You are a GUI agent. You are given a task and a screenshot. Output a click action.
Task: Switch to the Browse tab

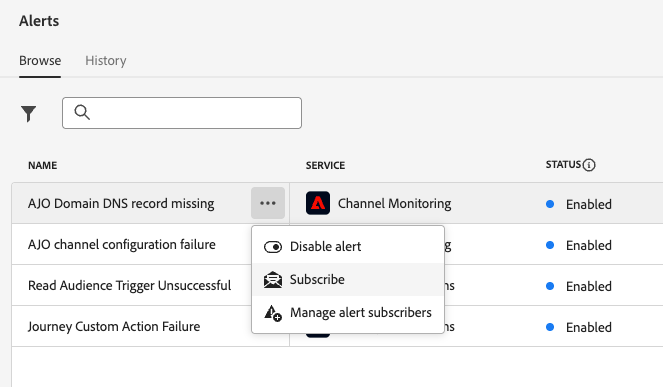[x=40, y=60]
